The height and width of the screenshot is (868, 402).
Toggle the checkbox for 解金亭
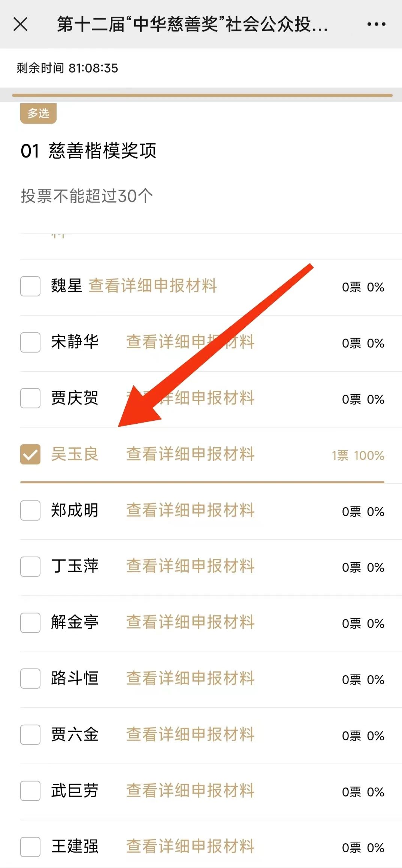click(30, 623)
